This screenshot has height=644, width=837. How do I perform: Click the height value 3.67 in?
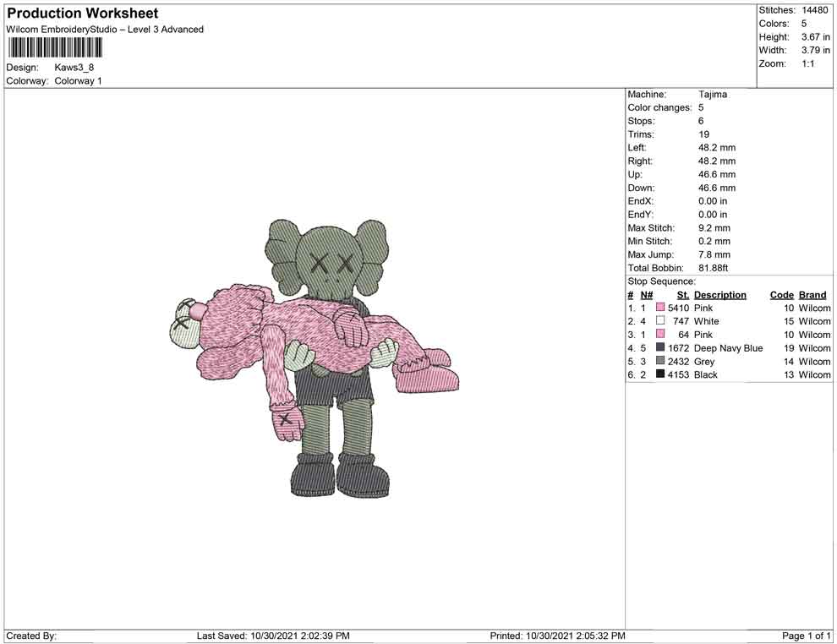[816, 37]
